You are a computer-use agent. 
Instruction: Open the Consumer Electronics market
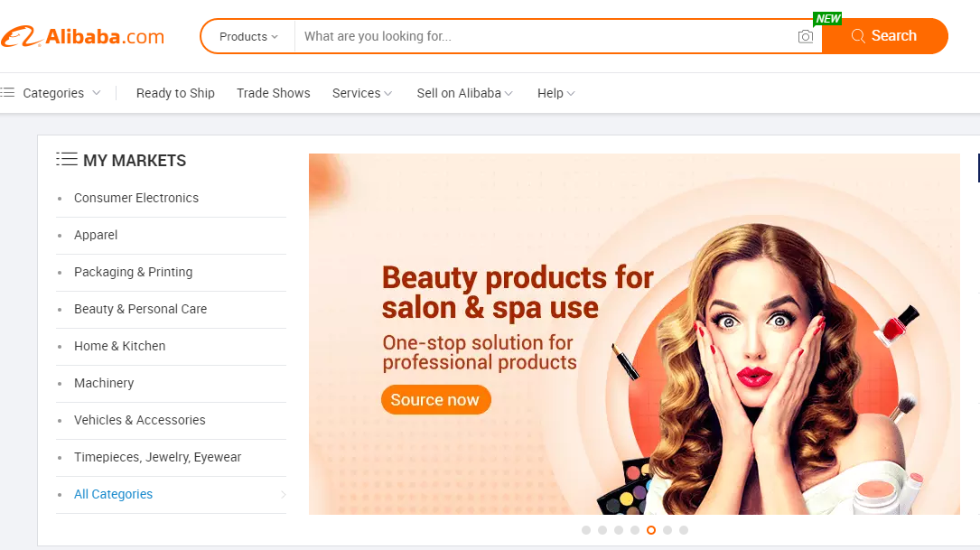[x=136, y=198]
